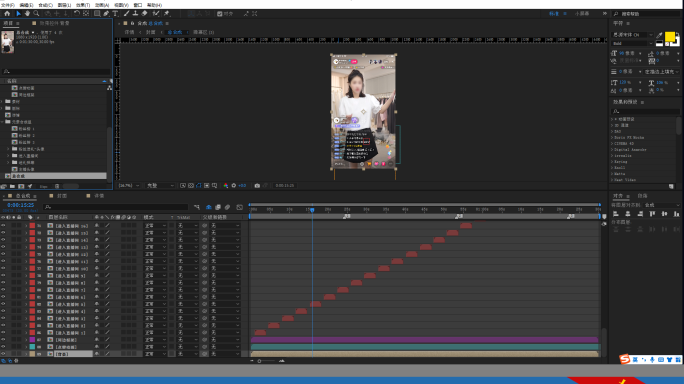
Task: Take a snapshot with the camera icon
Action: [257, 185]
